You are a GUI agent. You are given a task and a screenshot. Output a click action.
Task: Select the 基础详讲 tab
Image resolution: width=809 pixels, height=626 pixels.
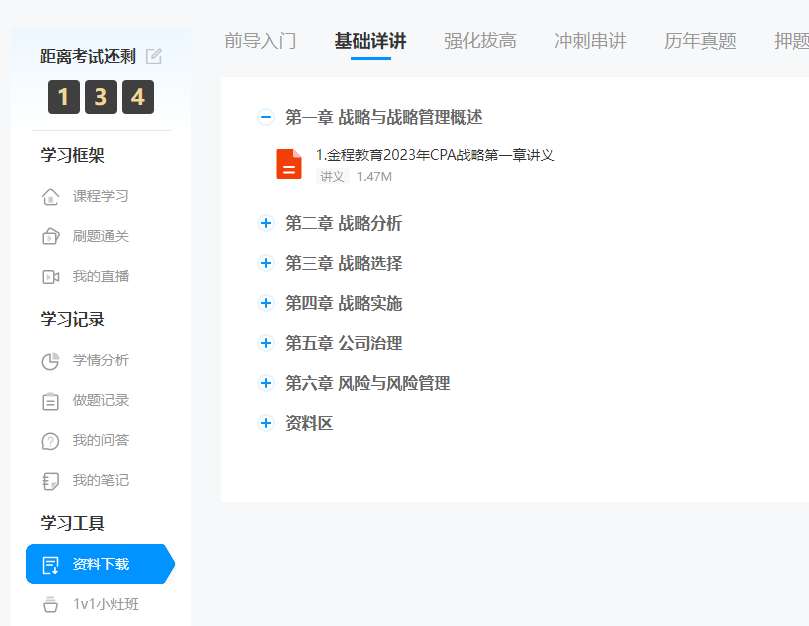pyautogui.click(x=370, y=41)
